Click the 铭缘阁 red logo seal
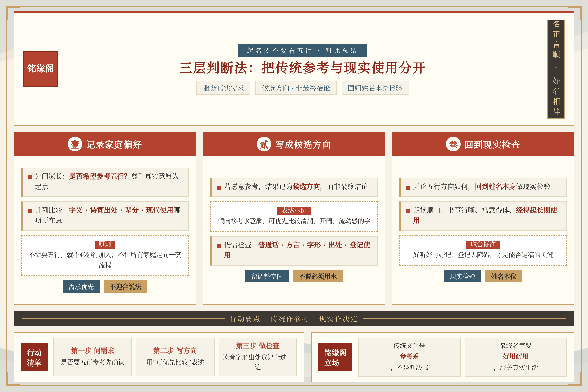 (40, 69)
